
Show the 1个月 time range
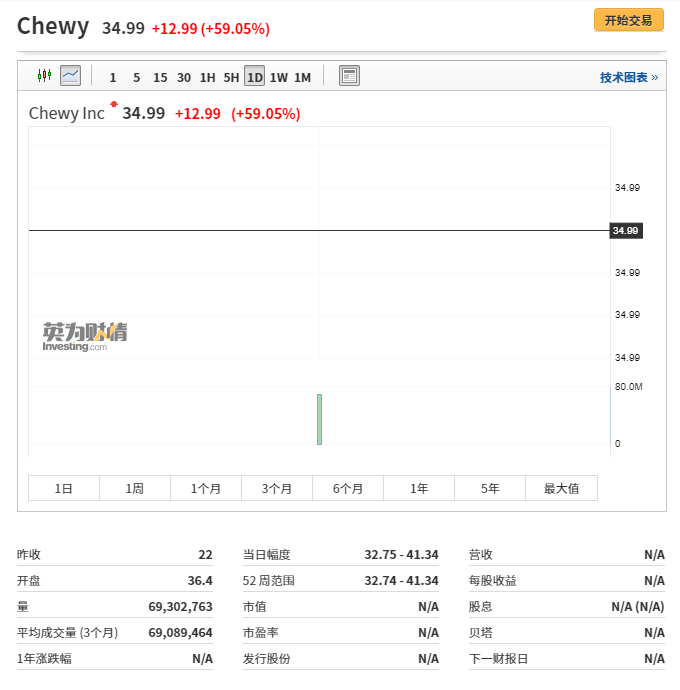click(x=206, y=488)
